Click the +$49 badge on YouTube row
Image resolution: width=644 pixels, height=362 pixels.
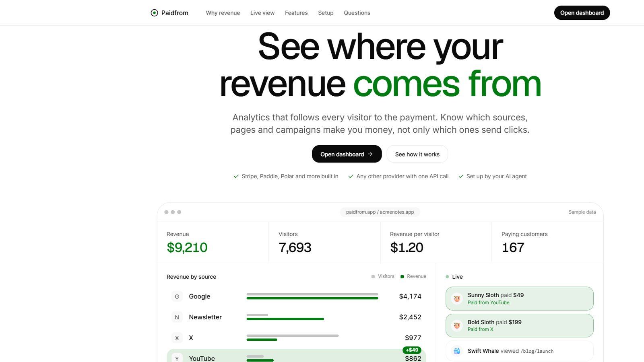[412, 350]
